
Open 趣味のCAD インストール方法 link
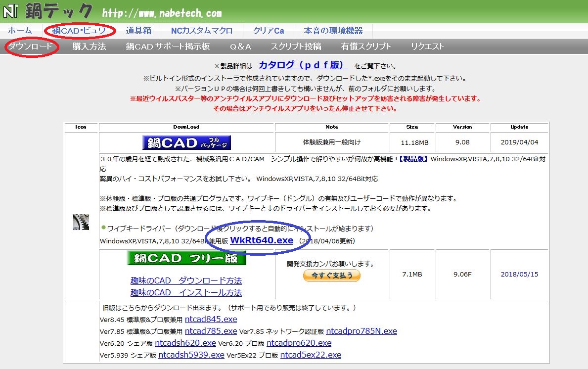[x=186, y=292]
